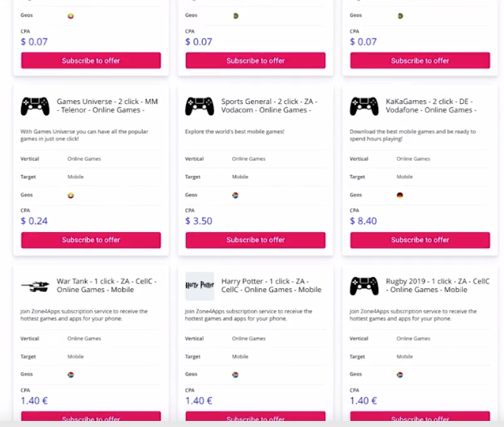Image resolution: width=504 pixels, height=427 pixels.
Task: Click the War Tank icon
Action: tap(35, 286)
